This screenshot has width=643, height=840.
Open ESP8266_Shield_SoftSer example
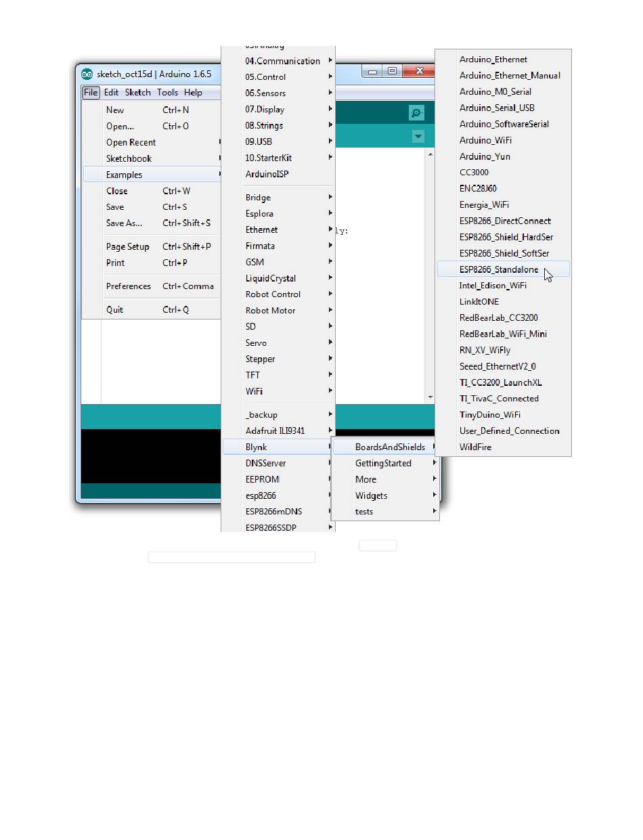point(504,253)
